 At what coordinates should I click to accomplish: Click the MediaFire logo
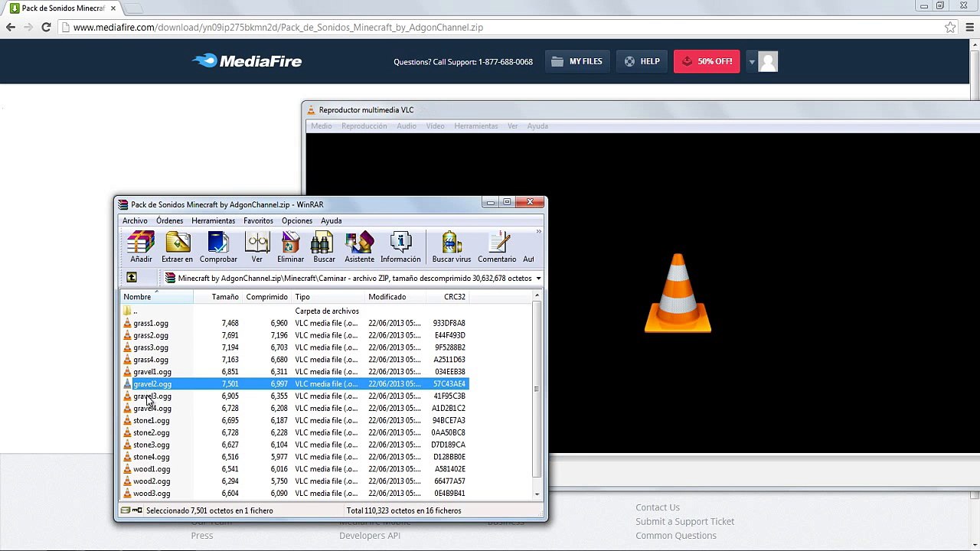247,61
